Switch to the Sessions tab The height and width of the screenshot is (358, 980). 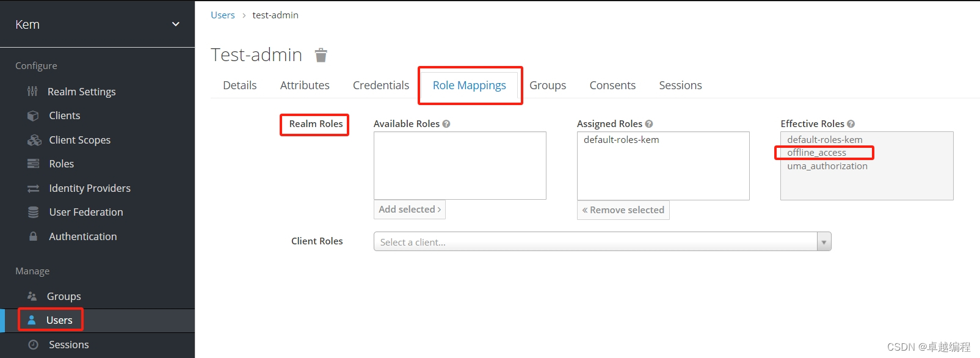point(680,86)
